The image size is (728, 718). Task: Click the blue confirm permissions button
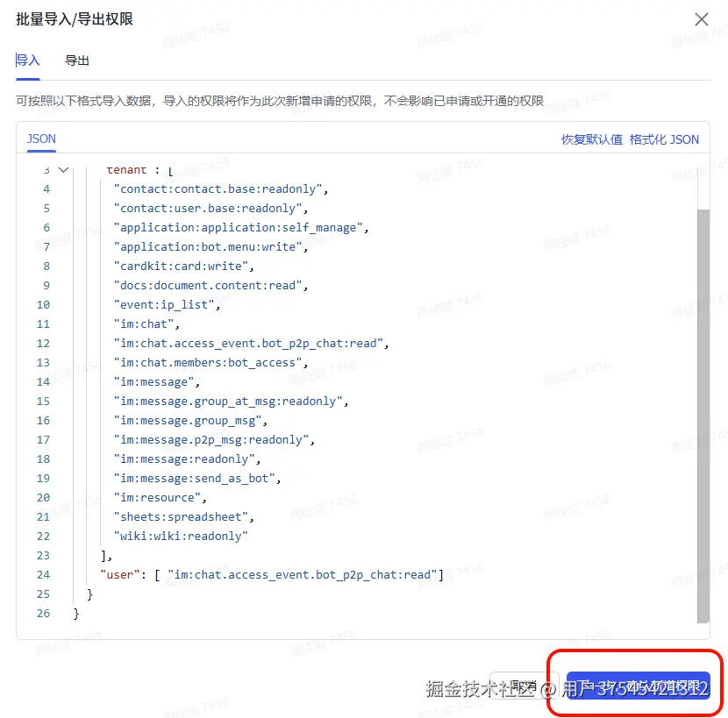(638, 686)
